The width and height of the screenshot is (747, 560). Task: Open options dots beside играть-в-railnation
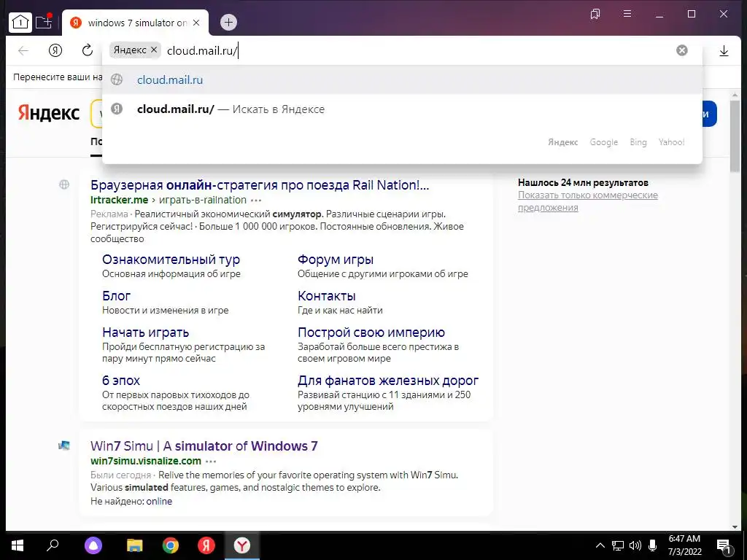pos(256,201)
